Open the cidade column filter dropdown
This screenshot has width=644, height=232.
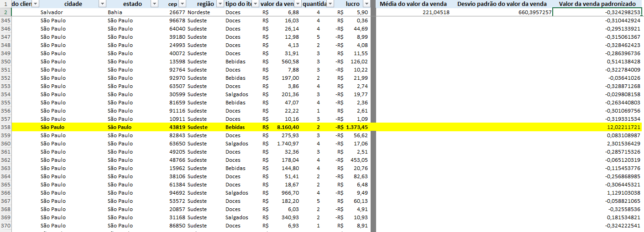(x=102, y=4)
